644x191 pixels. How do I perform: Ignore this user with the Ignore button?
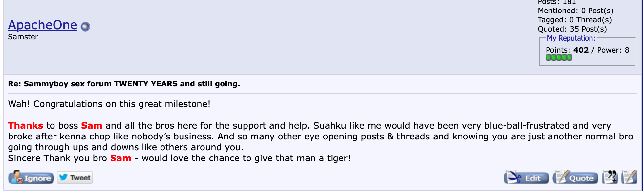[x=31, y=178]
